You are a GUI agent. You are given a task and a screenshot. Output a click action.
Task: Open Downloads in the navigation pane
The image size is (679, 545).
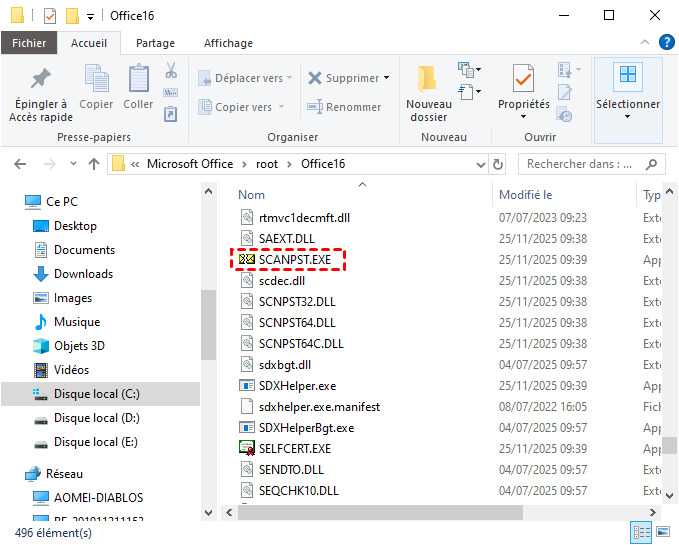73,274
